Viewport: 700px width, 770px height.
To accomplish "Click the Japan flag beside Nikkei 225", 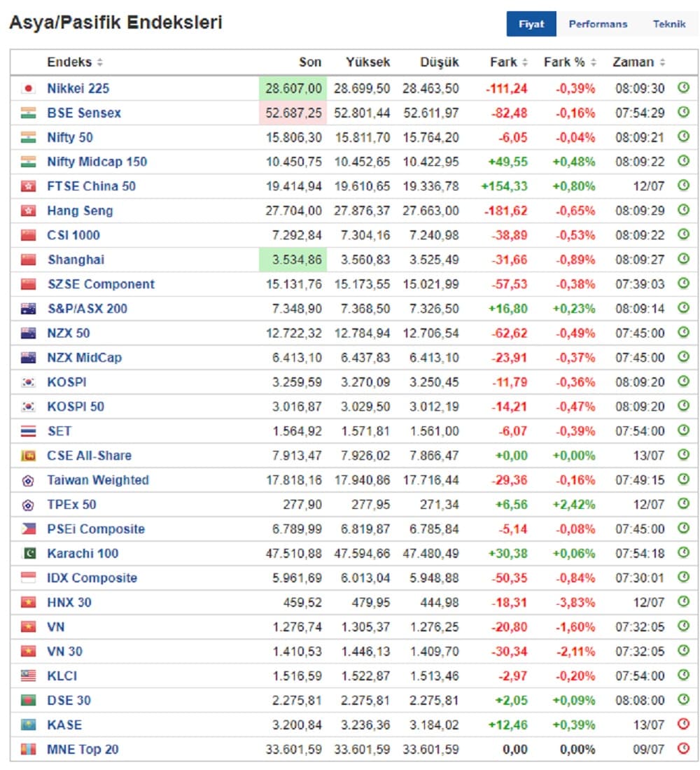I will coord(29,88).
